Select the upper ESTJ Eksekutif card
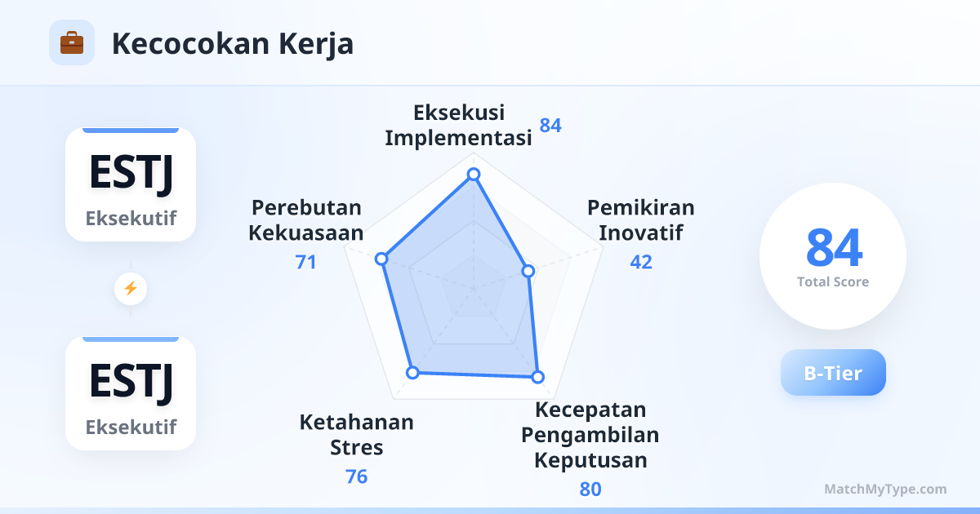 coord(131,184)
